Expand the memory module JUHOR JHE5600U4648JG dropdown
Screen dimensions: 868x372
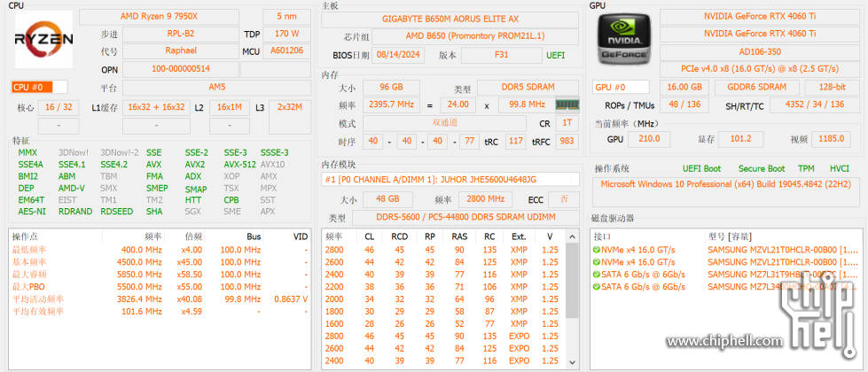coord(450,179)
